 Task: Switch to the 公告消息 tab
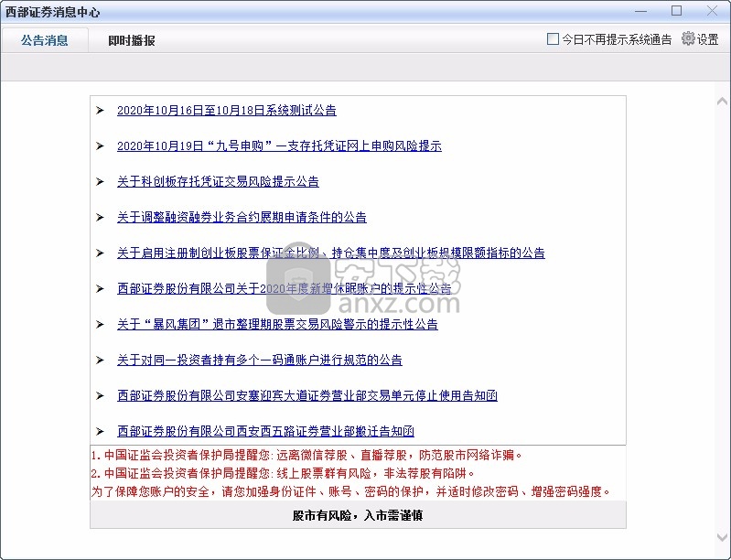tap(45, 40)
